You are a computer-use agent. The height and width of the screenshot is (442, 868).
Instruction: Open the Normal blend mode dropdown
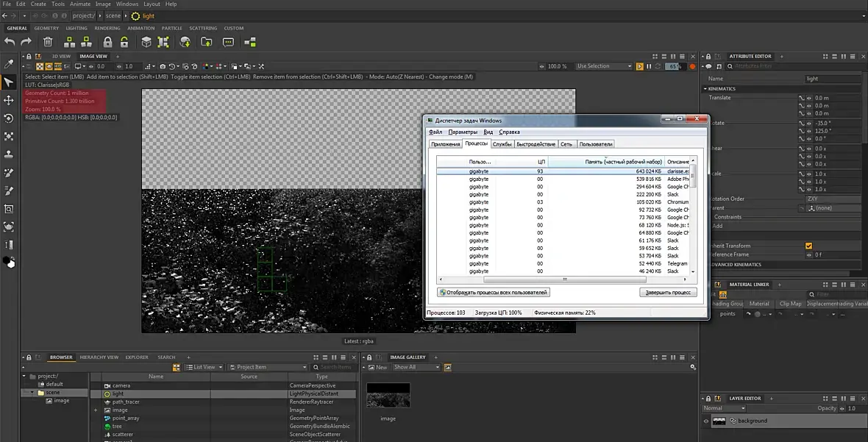(724, 408)
